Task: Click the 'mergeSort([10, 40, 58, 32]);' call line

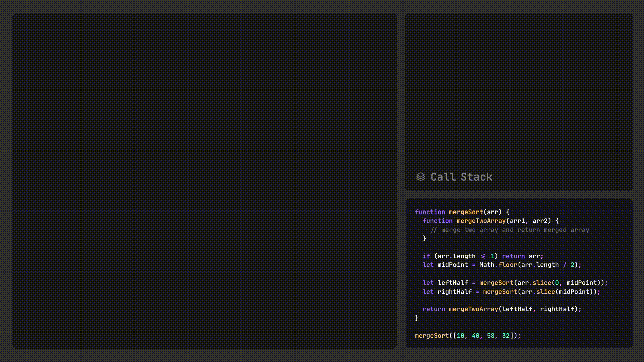Action: (468, 336)
